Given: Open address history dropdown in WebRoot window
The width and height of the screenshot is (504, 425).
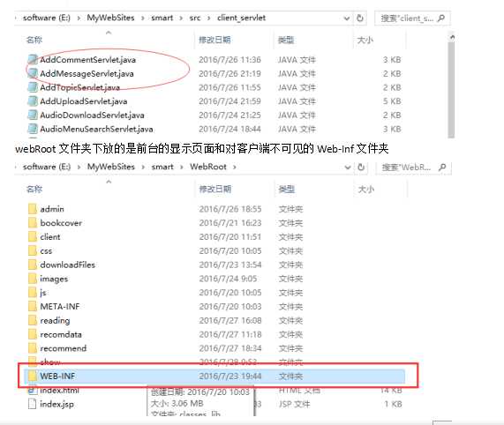Looking at the screenshot, I should [x=348, y=168].
